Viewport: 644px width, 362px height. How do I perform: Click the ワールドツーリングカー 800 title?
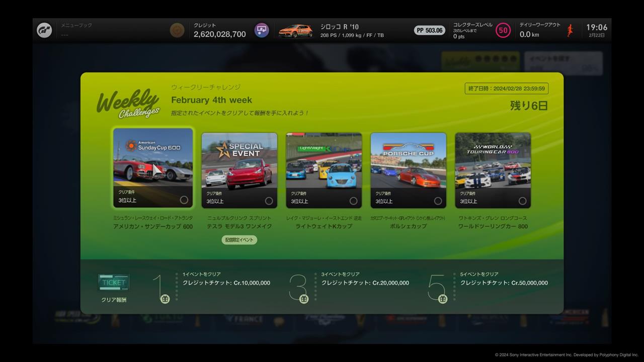(x=493, y=227)
